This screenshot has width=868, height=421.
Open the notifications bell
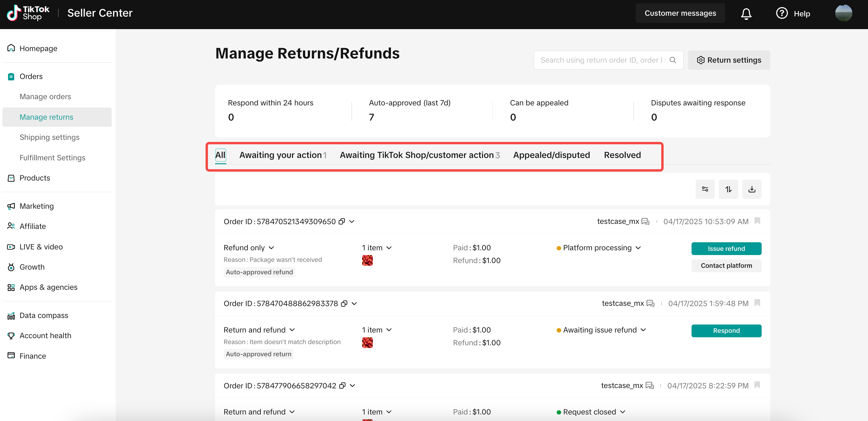(746, 13)
